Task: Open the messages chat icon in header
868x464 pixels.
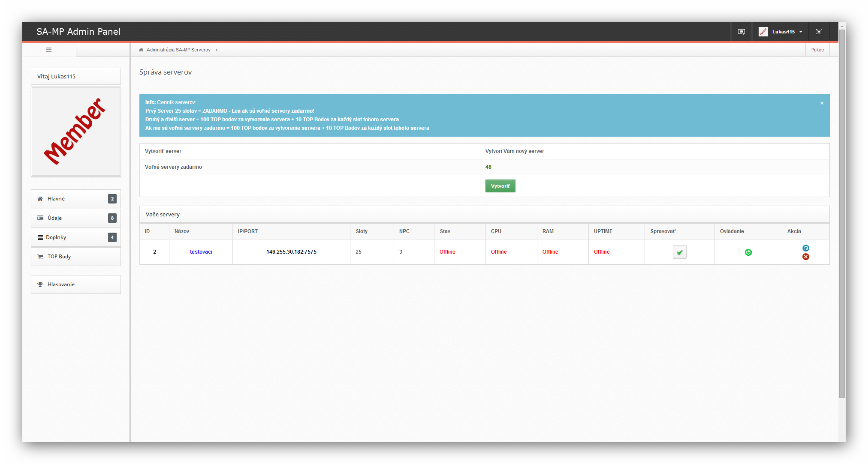Action: click(741, 32)
